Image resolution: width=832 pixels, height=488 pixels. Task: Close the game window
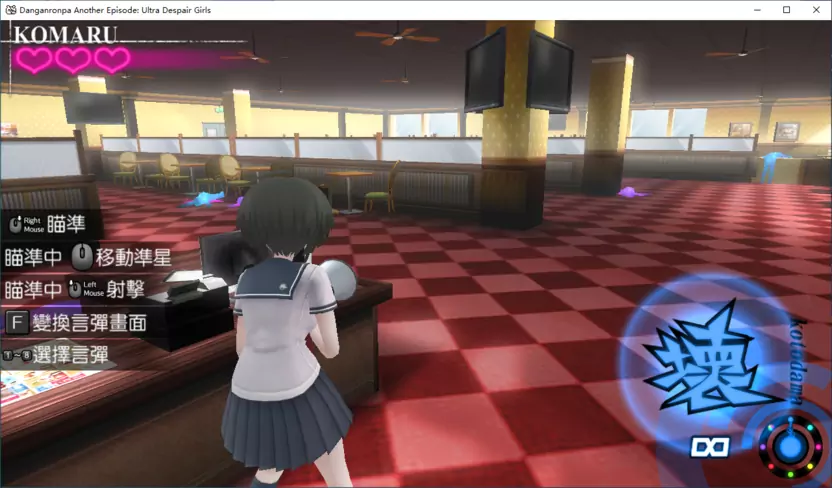816,10
